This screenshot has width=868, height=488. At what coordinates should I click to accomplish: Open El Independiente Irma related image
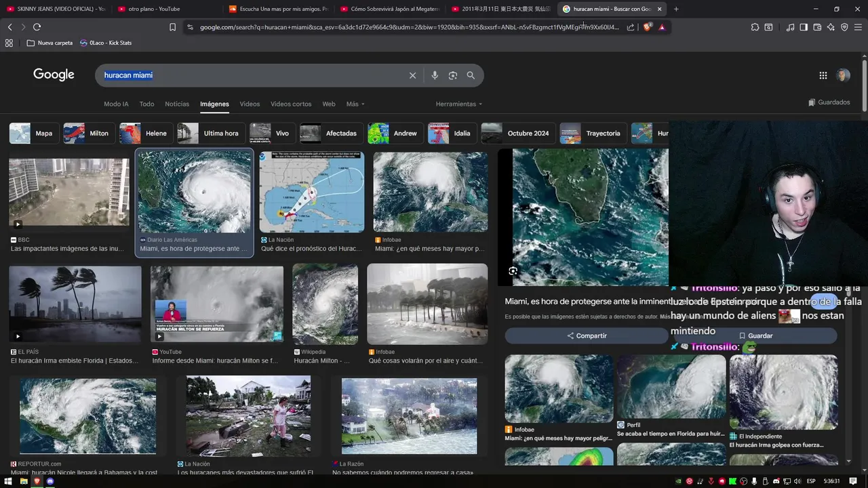[x=783, y=392]
